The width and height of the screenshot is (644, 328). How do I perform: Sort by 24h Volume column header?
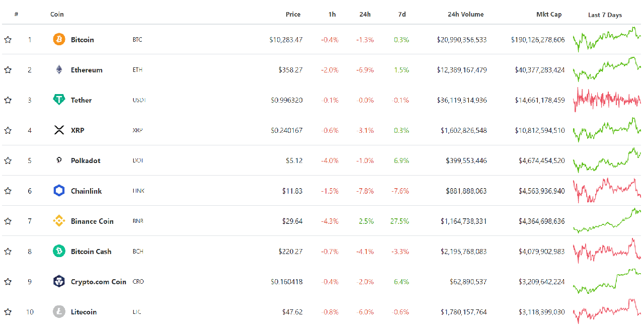[465, 14]
